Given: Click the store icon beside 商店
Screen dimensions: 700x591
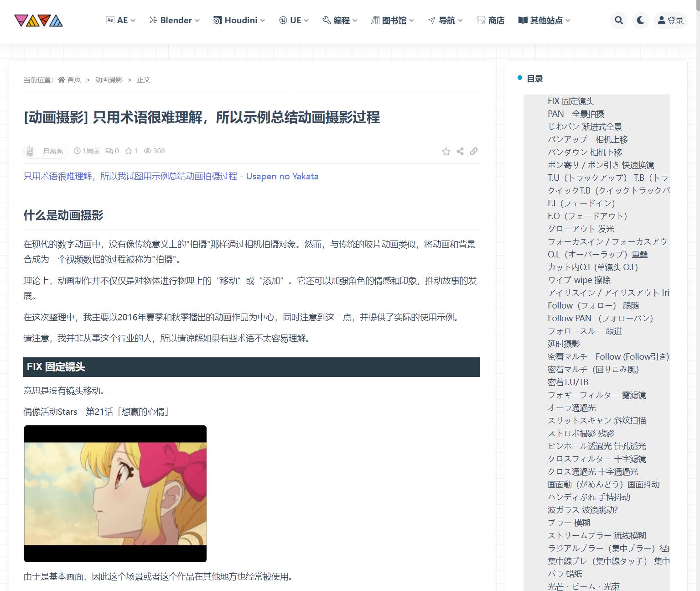Looking at the screenshot, I should click(481, 20).
